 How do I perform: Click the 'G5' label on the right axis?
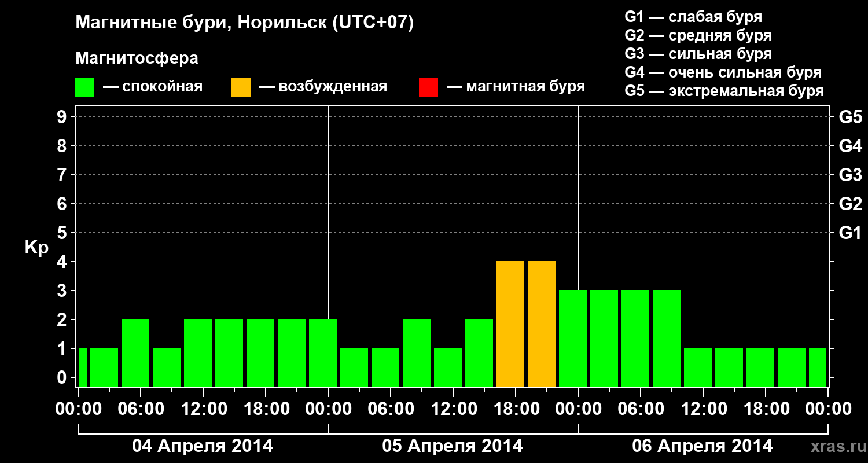851,117
